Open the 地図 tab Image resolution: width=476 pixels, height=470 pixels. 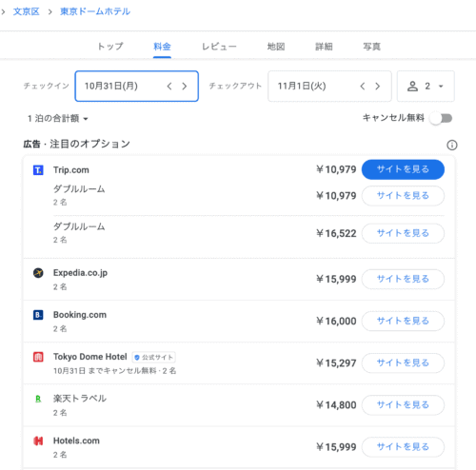276,47
